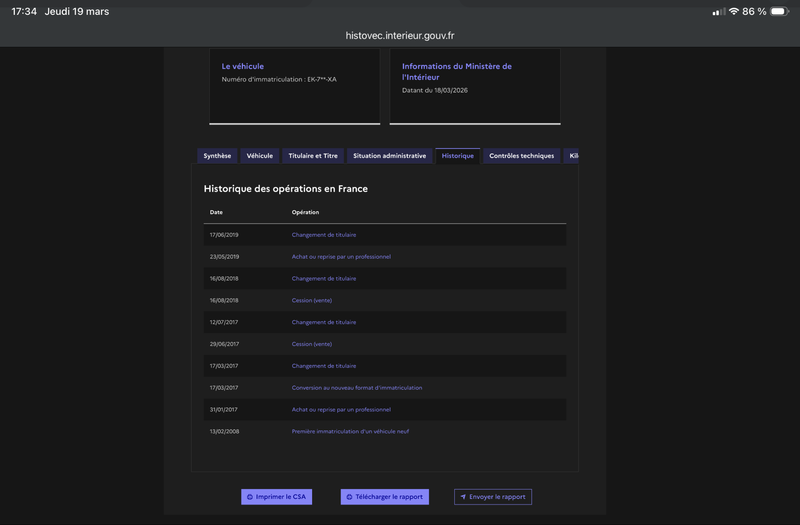
Task: Click Changement de titulaire dated 17/06/2019
Action: (324, 235)
